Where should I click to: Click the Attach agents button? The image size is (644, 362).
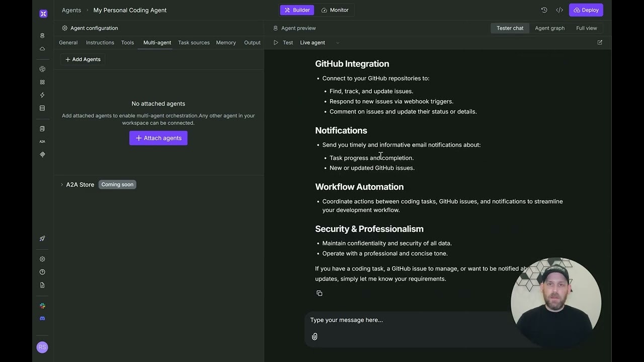point(158,138)
